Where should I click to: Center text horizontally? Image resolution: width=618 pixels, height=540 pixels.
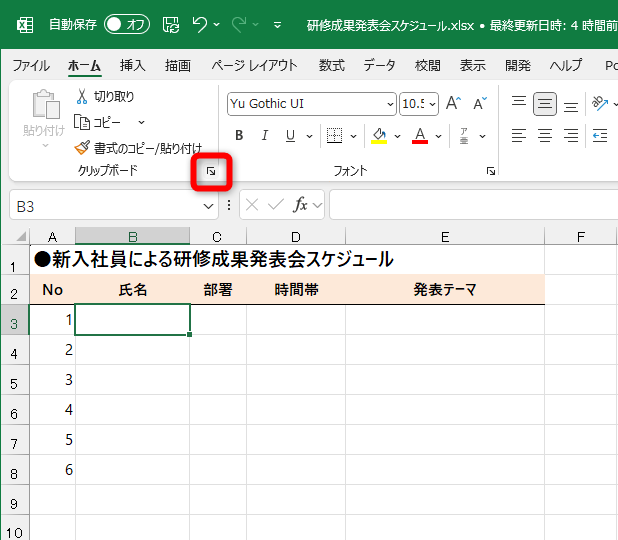[545, 136]
